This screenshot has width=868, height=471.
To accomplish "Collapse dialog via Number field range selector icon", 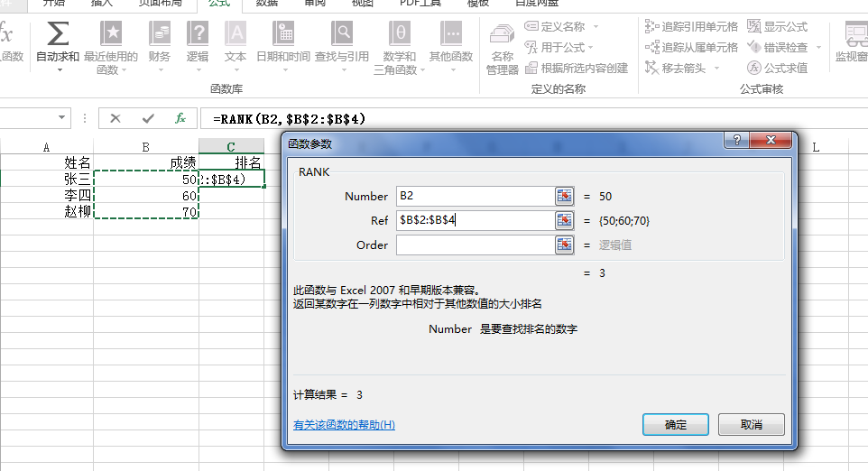I will tap(564, 196).
